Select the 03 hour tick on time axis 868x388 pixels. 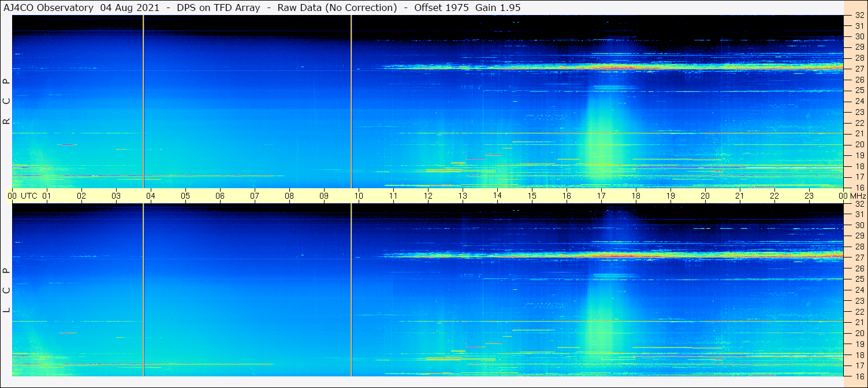pyautogui.click(x=116, y=196)
